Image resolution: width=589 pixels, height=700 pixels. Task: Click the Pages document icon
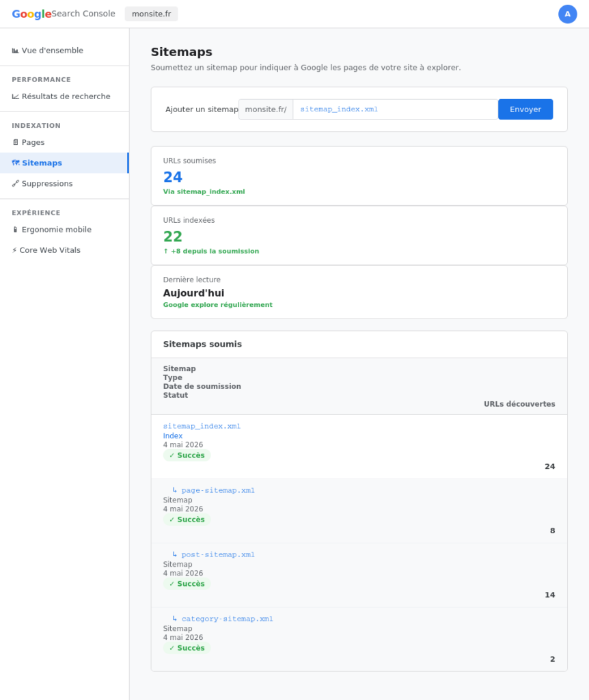16,142
